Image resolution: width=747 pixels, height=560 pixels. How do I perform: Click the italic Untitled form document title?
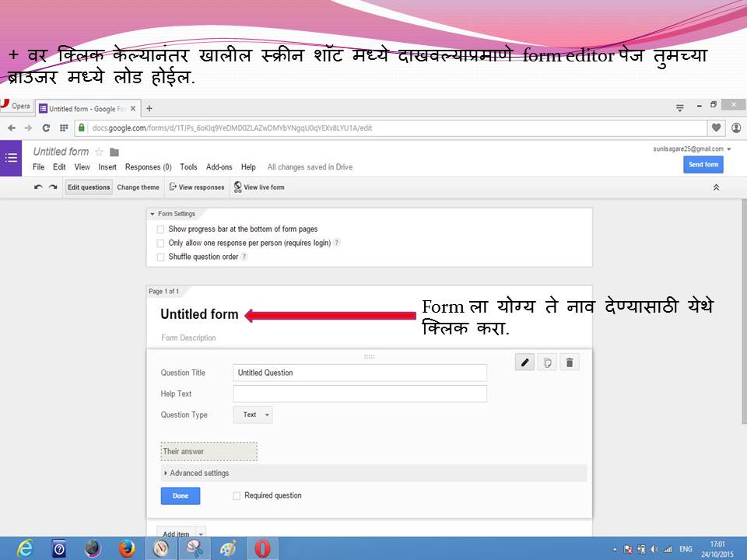[x=61, y=152]
